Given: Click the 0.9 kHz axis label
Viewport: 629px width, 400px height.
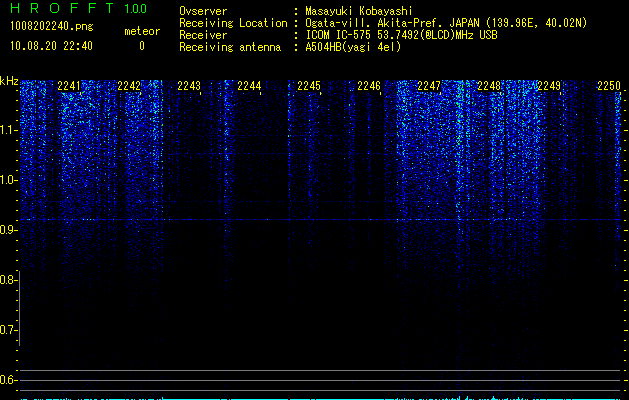Looking at the screenshot, I should (8, 230).
